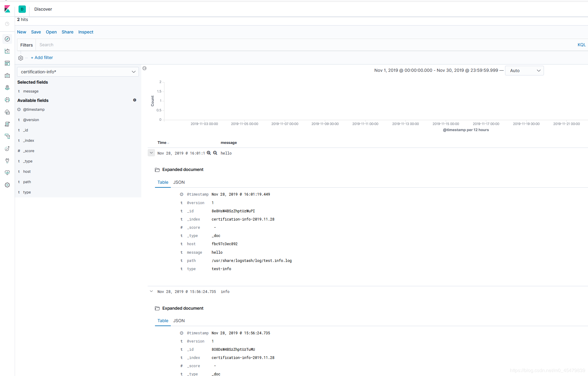588x376 pixels.
Task: Click the management settings gear icon
Action: click(7, 185)
